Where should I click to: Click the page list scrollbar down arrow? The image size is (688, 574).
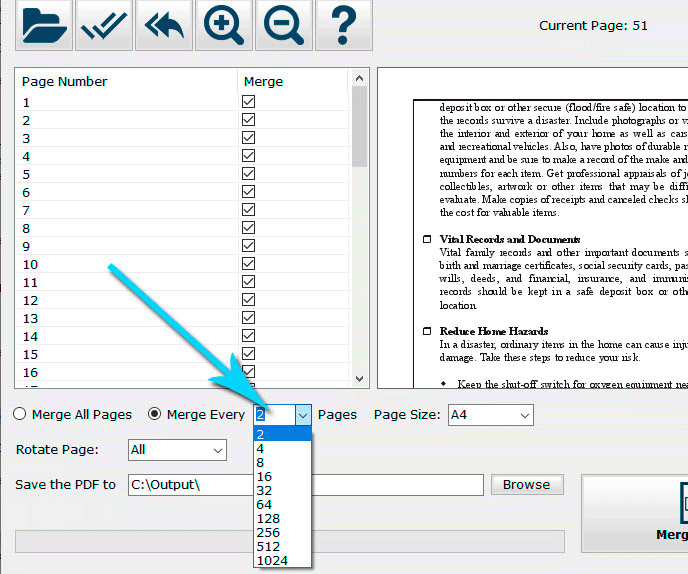point(359,379)
